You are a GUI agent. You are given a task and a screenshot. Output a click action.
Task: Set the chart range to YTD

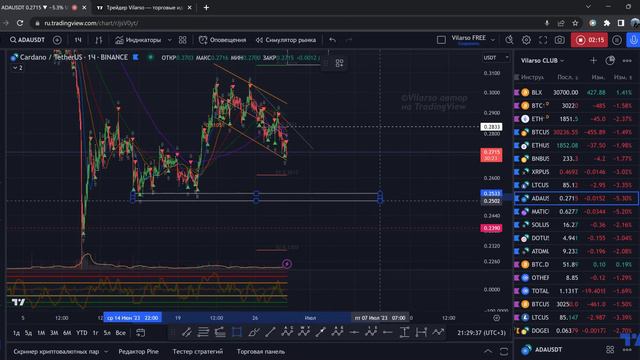click(x=82, y=333)
